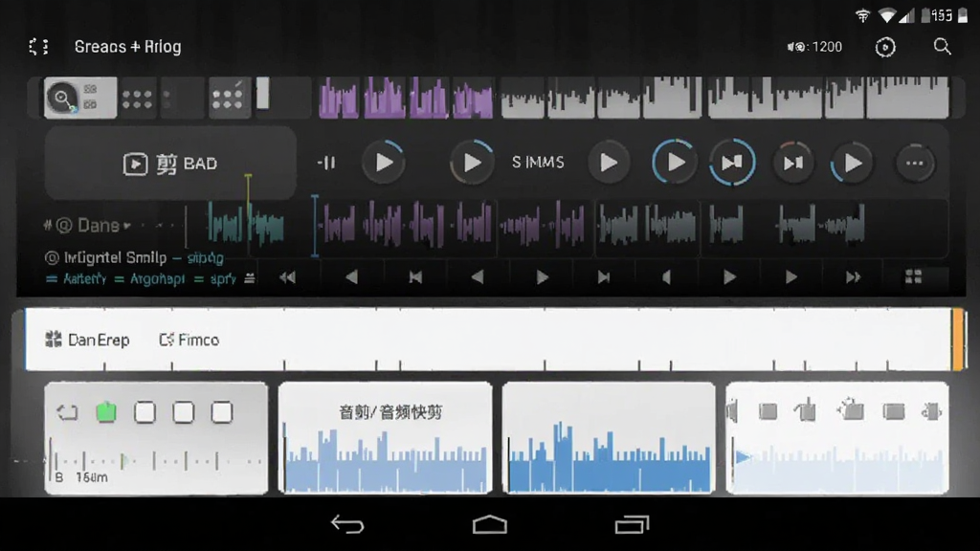980x551 pixels.
Task: Expand the Dane dropdown arrow
Action: 127,226
